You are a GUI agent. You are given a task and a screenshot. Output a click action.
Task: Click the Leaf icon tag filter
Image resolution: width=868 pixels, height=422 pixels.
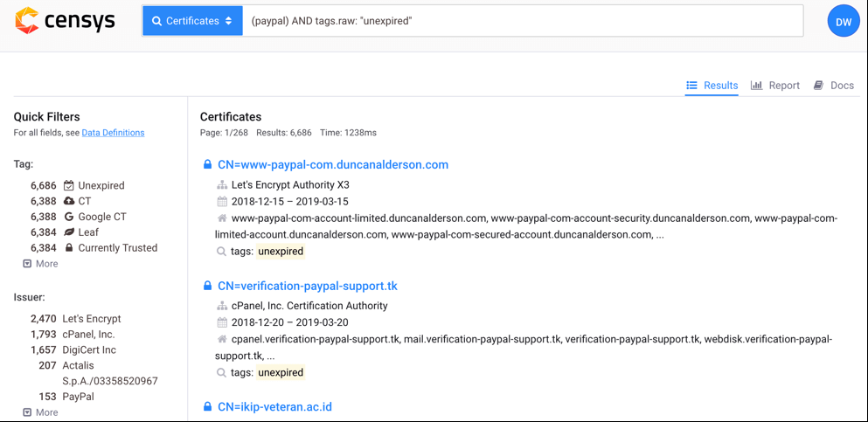(69, 232)
